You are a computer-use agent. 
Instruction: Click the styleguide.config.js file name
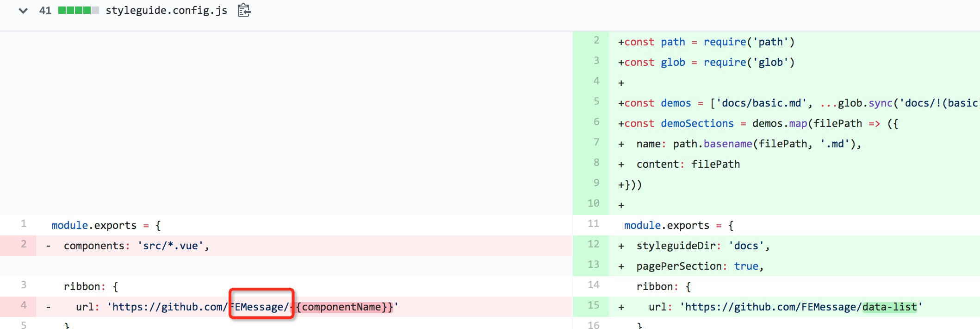[x=166, y=10]
